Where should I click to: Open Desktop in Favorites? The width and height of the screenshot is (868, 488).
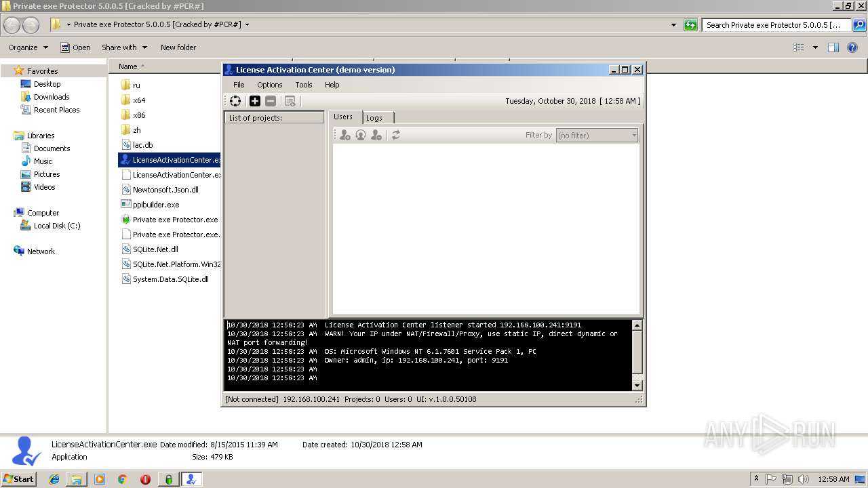tap(40, 84)
